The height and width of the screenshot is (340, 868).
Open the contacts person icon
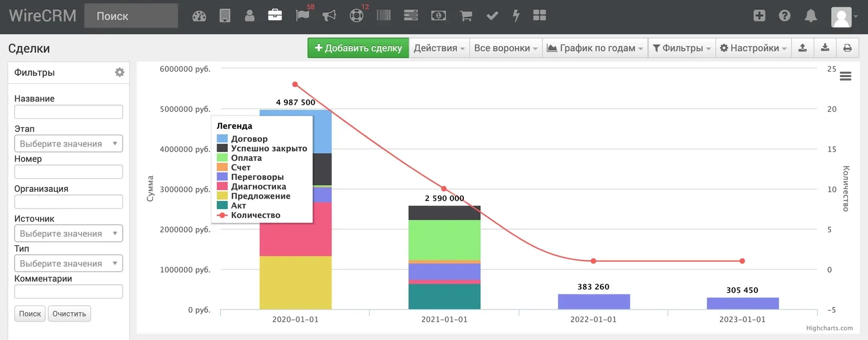pos(250,16)
